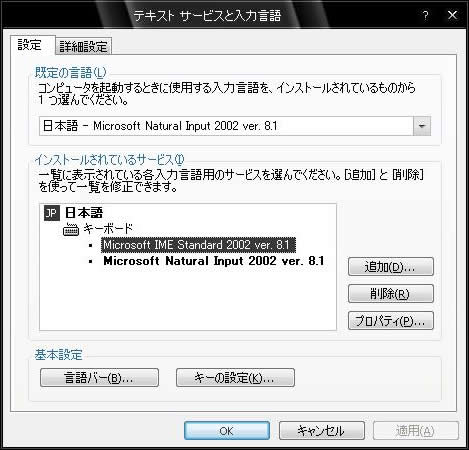Click the JP language badge icon
469x450 pixels.
[x=52, y=213]
